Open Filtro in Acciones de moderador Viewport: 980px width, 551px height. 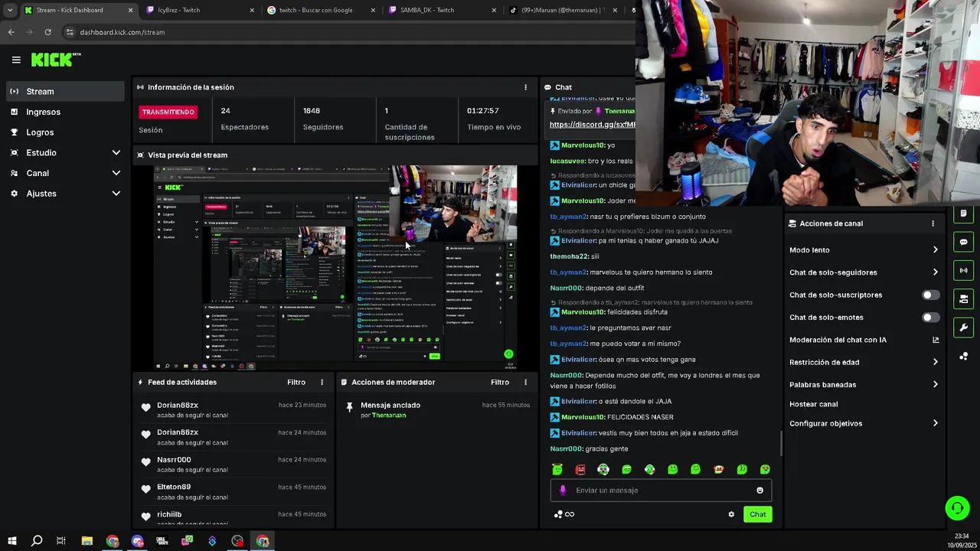point(500,382)
